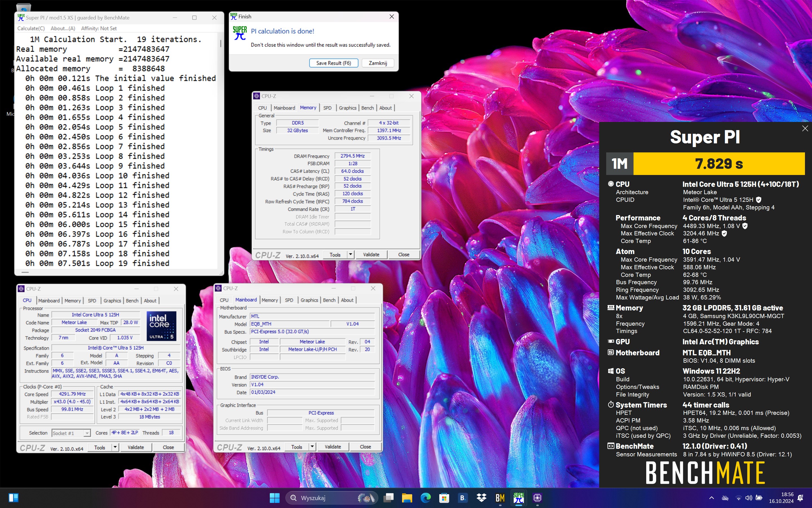Open Task View from the taskbar
Screen dimensions: 812x508
pyautogui.click(x=389, y=498)
